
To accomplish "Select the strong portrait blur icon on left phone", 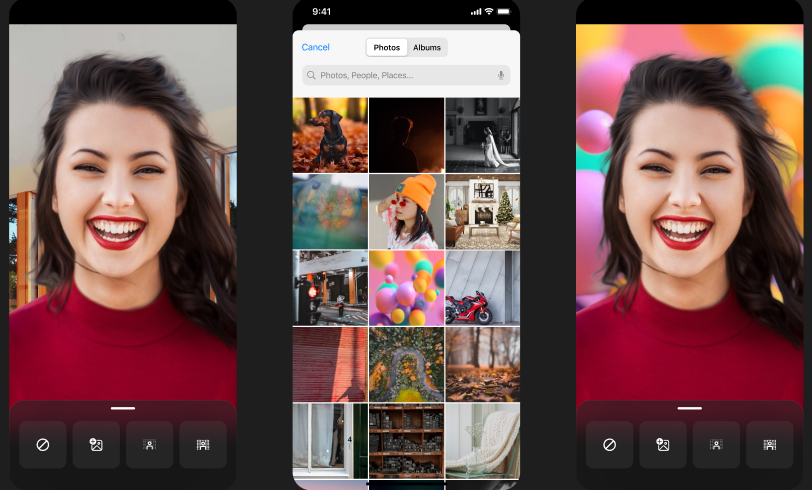I will (203, 445).
